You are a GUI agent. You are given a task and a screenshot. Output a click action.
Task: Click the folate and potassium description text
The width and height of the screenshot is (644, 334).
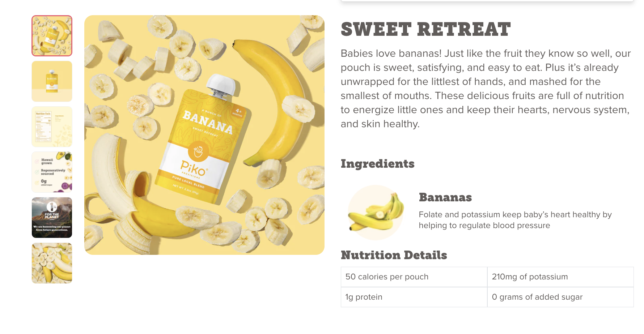tap(515, 220)
